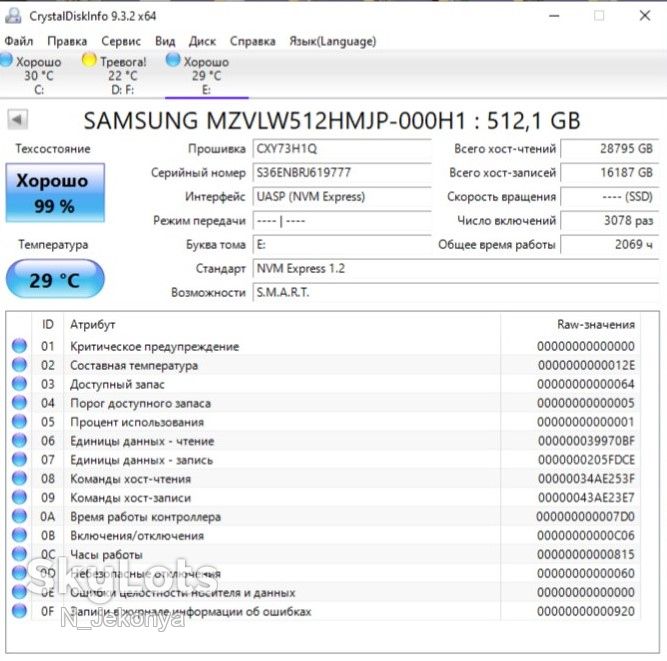Click the Буква тома field E:
667x661 pixels.
pyautogui.click(x=342, y=245)
